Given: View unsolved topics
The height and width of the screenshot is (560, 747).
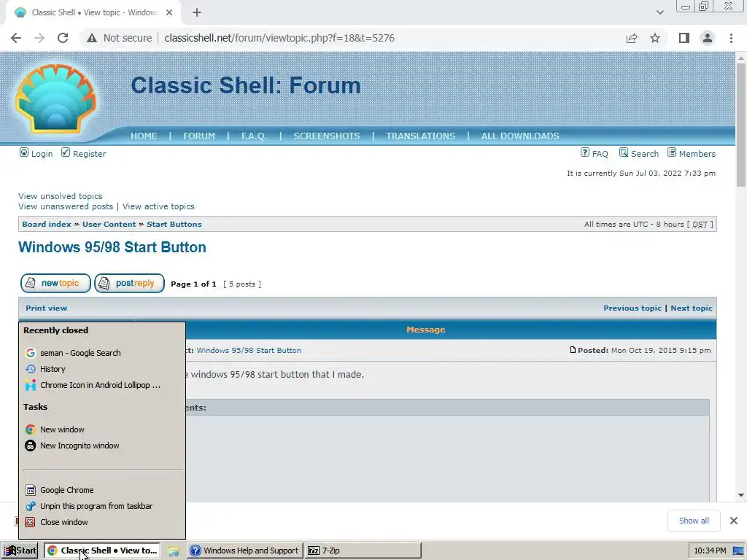Looking at the screenshot, I should 60,196.
